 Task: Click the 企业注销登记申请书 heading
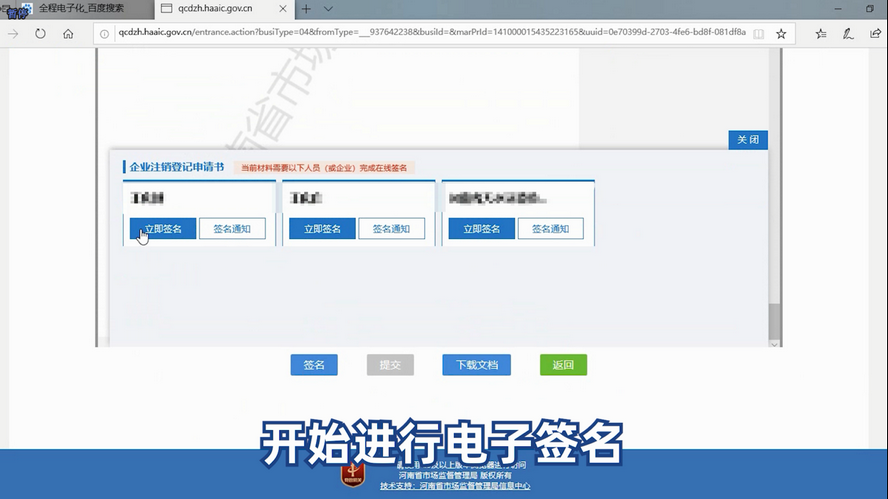(177, 167)
